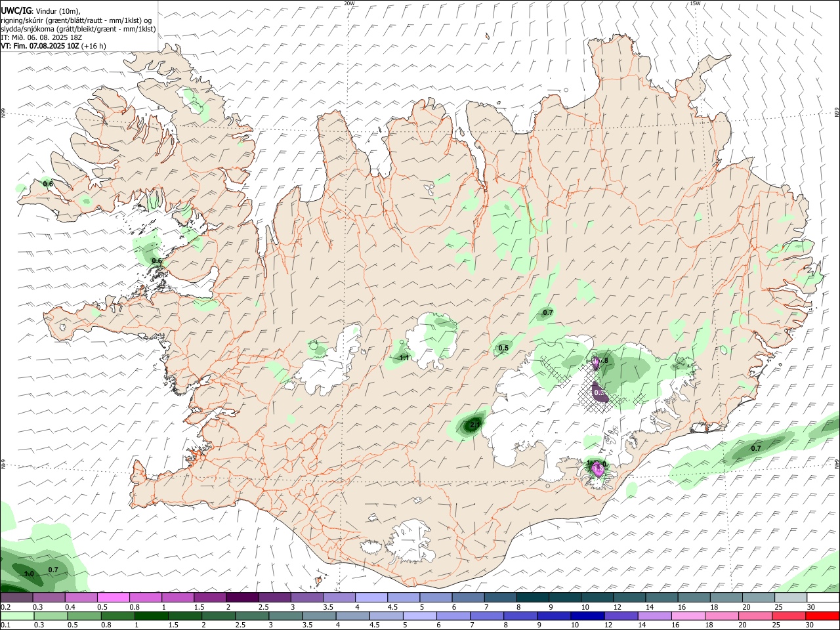Pick the 0.8 green swatch in the bottom legend row
This screenshot has width=840, height=630.
117,616
